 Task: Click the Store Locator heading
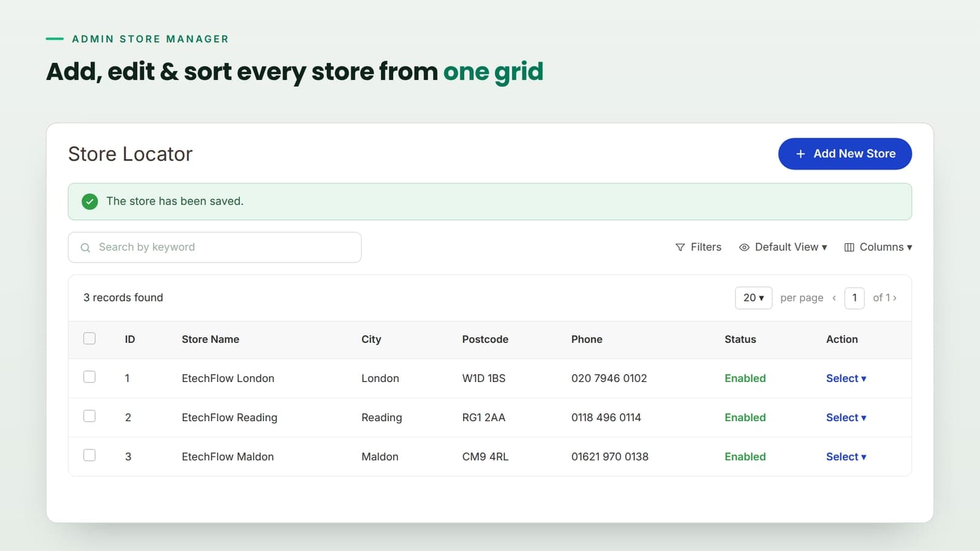click(x=130, y=154)
